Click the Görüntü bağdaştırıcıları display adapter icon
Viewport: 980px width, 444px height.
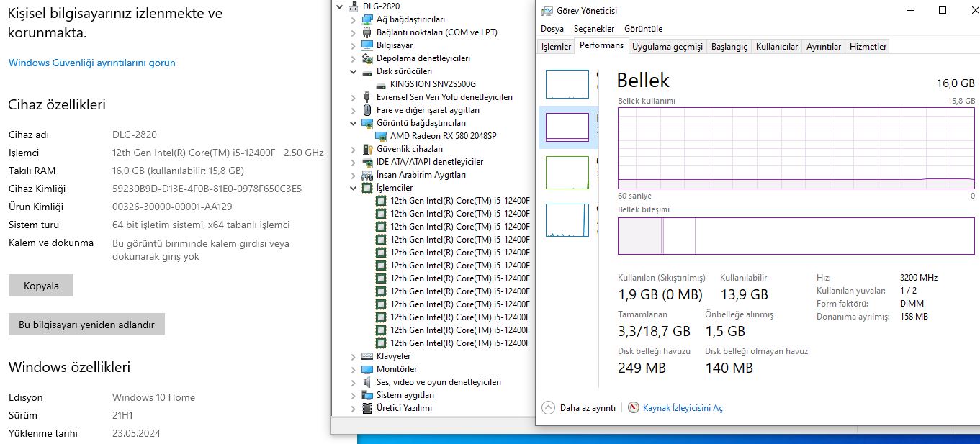coord(367,123)
